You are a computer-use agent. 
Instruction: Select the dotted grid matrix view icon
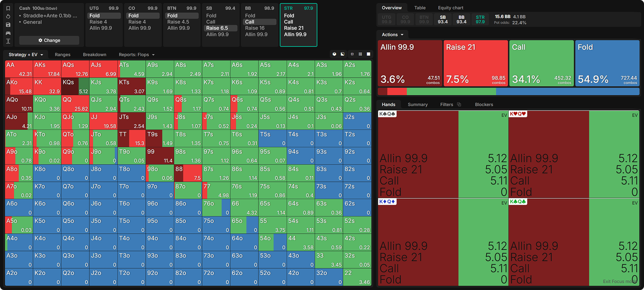pyautogui.click(x=360, y=54)
